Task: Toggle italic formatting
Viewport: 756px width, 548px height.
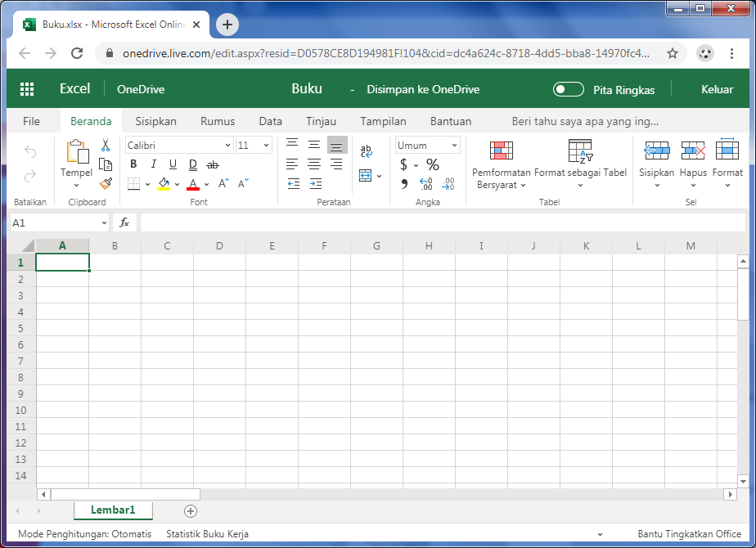Action: (153, 164)
